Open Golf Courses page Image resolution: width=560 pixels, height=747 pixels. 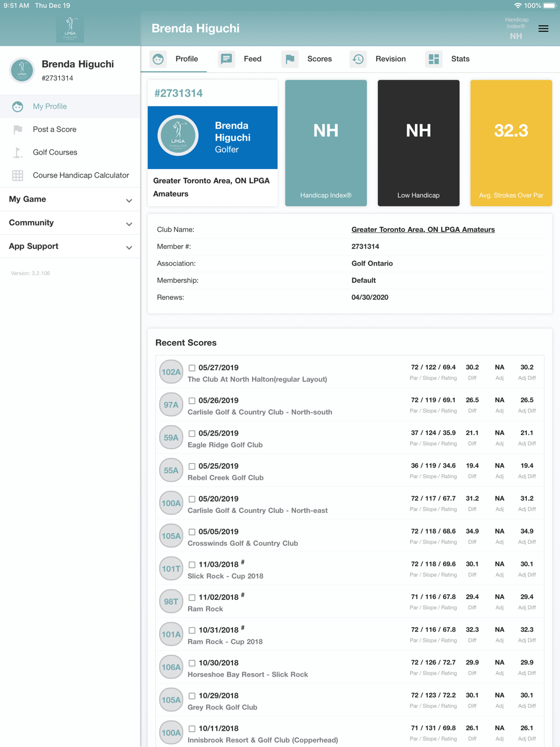pos(70,152)
